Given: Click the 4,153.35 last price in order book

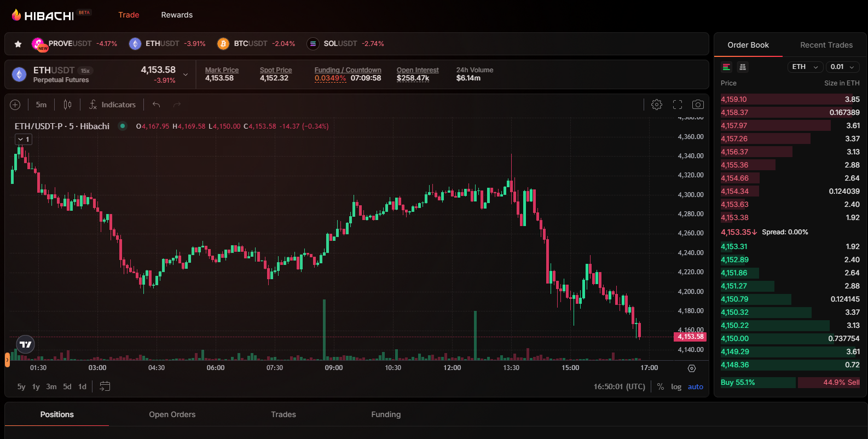Looking at the screenshot, I should (x=739, y=232).
